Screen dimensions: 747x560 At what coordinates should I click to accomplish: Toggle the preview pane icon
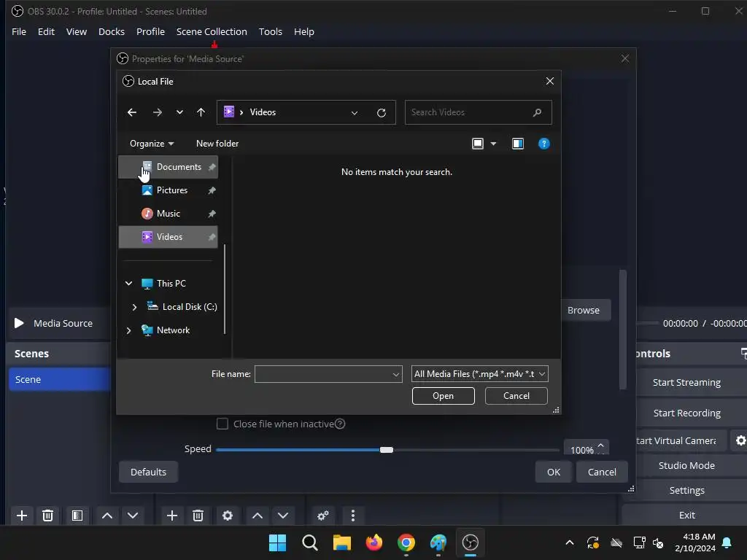tap(518, 144)
